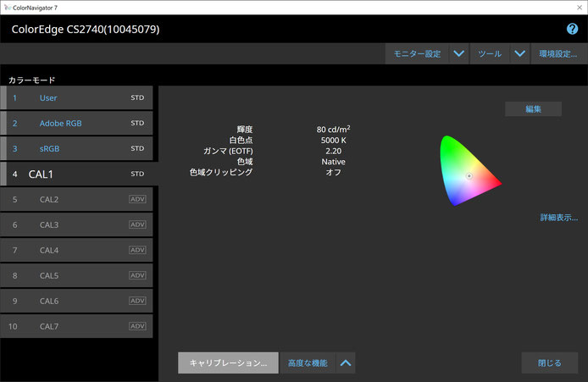
Task: Click the 色域クリッピング label
Action: 221,173
